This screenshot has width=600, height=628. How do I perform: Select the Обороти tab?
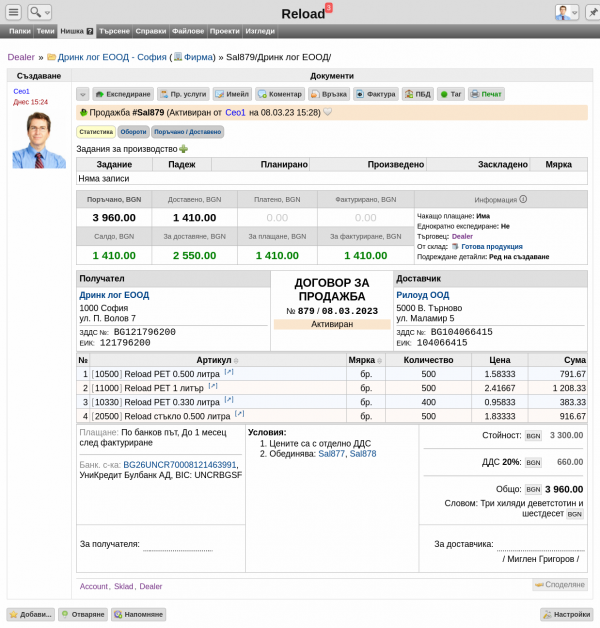(x=133, y=132)
